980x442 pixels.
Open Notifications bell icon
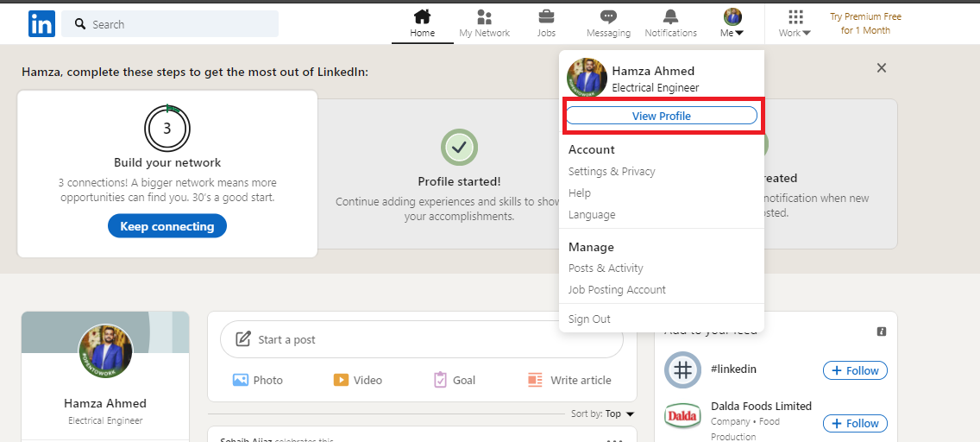(670, 17)
